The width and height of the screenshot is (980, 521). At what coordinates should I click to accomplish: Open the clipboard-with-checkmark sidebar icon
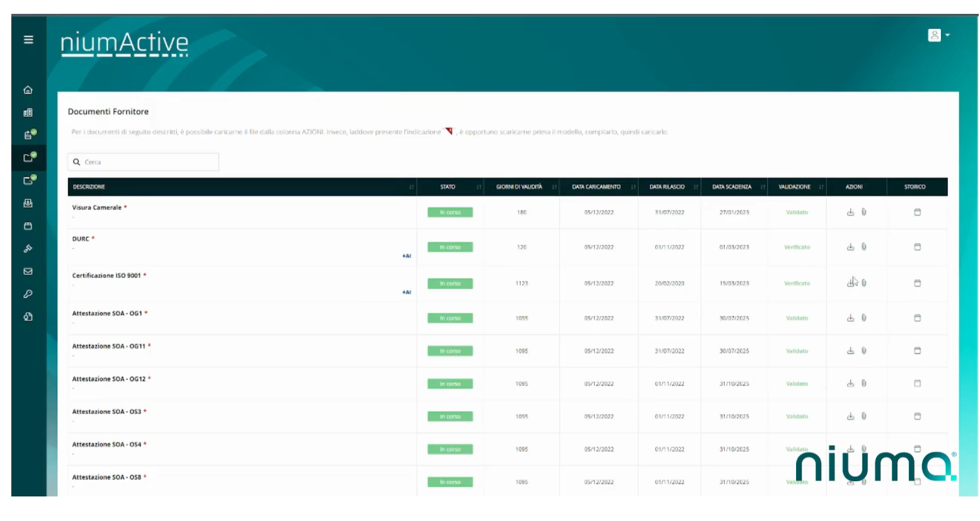click(x=30, y=135)
